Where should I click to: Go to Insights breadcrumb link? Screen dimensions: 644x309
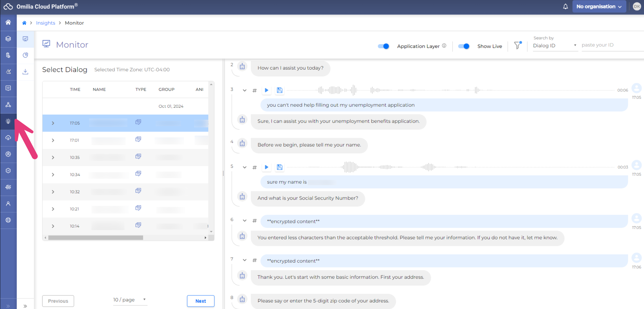click(45, 23)
